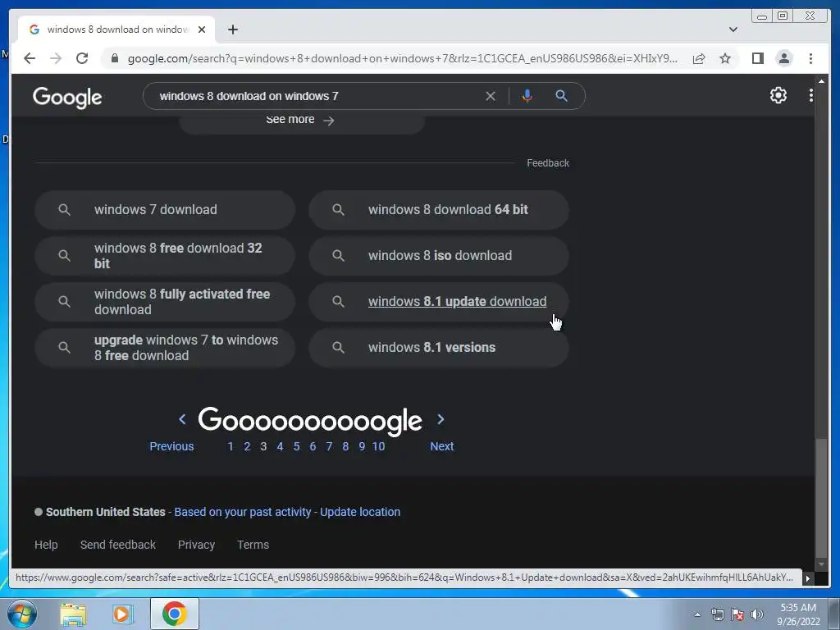This screenshot has width=840, height=630.
Task: Click the page vertical scrollbar thumb
Action: [x=820, y=498]
